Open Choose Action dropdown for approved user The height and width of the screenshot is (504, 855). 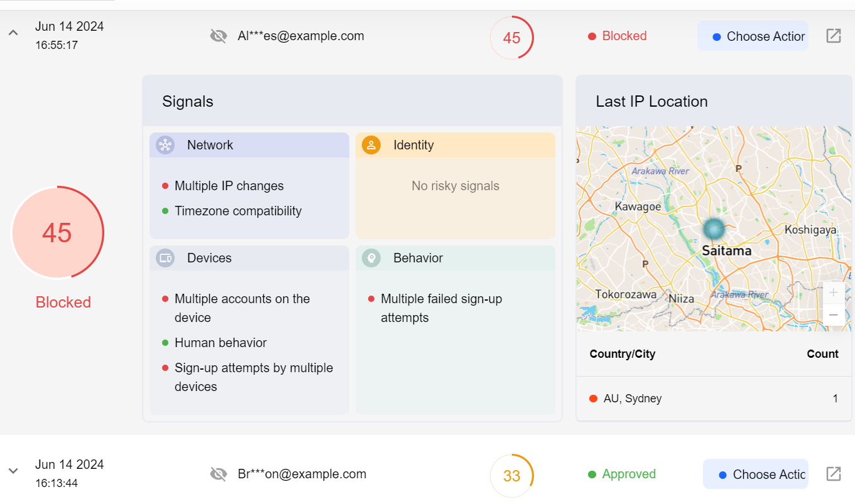coord(756,475)
